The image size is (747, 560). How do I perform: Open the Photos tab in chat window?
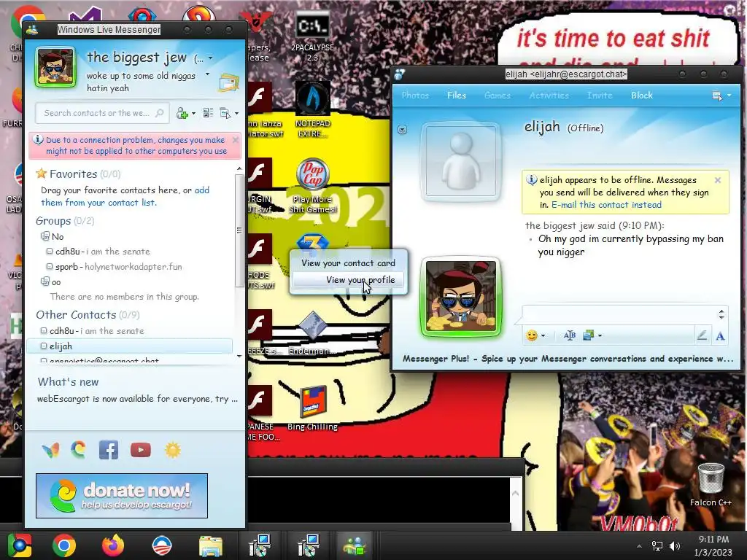click(415, 96)
